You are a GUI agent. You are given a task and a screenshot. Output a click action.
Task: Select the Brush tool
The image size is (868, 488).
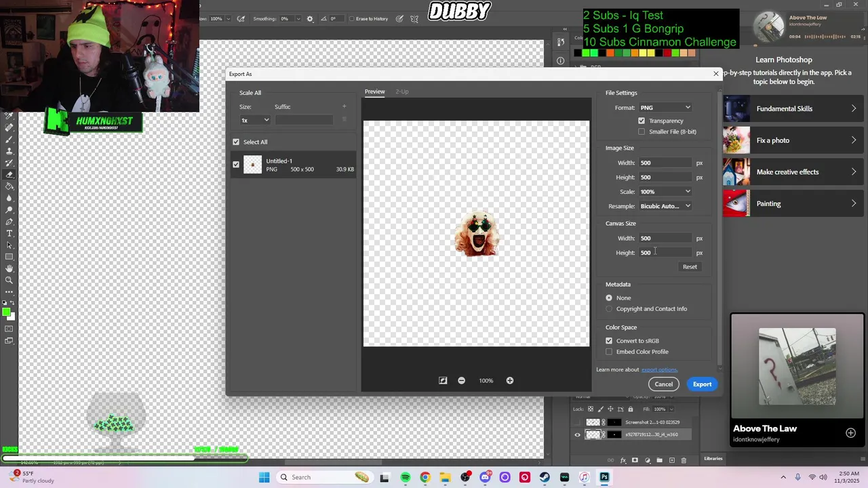[9, 139]
